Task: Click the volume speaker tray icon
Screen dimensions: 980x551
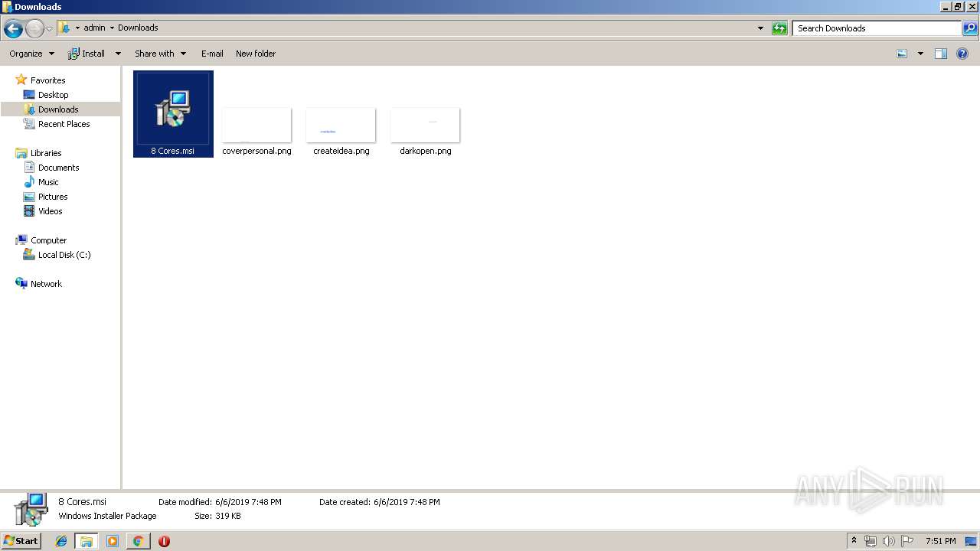Action: tap(888, 541)
